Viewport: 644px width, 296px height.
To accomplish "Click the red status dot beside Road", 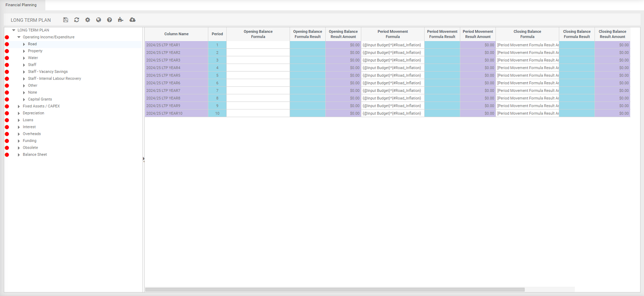I will tap(7, 44).
